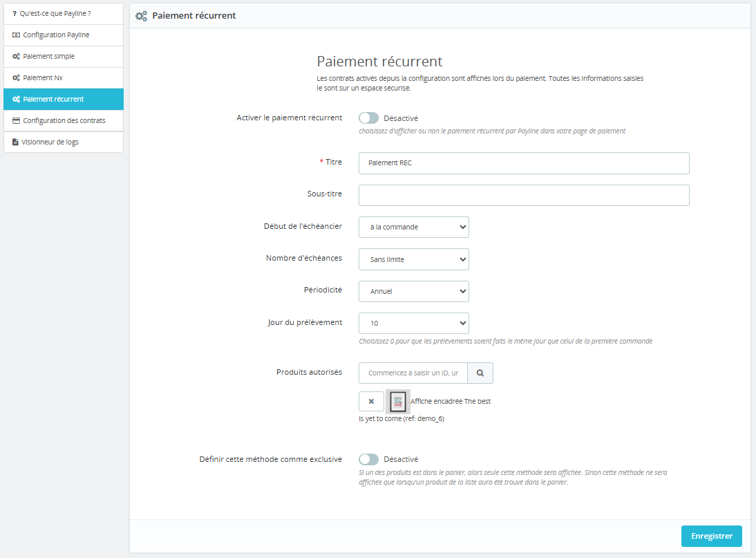The image size is (756, 558).
Task: Click the banknote icon beside Configuration Payline
Action: click(16, 35)
